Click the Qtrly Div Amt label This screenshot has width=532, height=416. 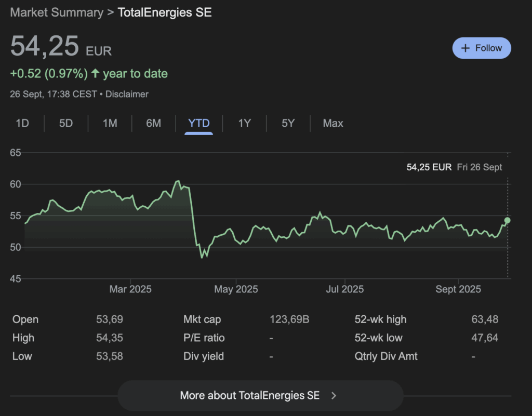tap(386, 356)
